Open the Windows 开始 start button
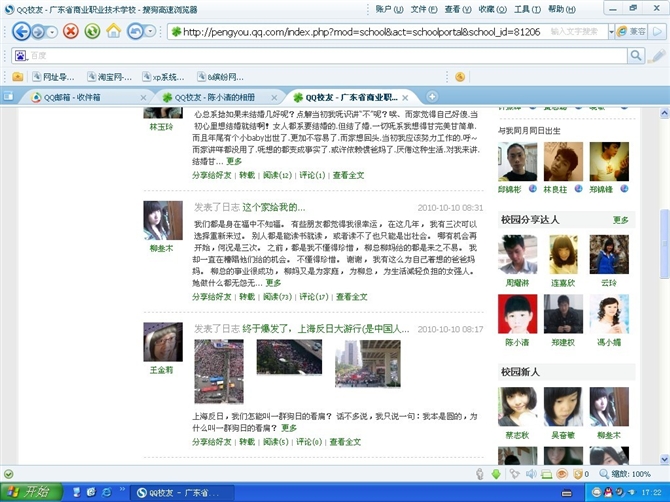Screen dimensions: 670x502 (x=32, y=492)
